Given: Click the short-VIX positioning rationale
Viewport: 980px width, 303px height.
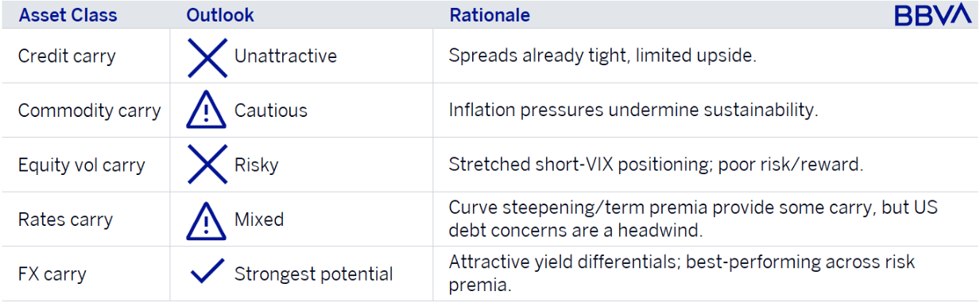Looking at the screenshot, I should coord(655,165).
